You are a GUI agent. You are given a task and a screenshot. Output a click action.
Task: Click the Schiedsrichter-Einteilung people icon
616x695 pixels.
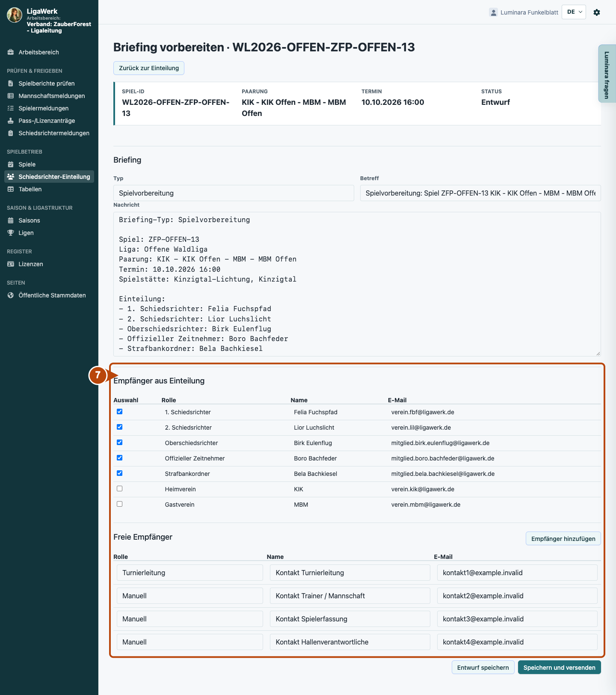click(x=11, y=177)
